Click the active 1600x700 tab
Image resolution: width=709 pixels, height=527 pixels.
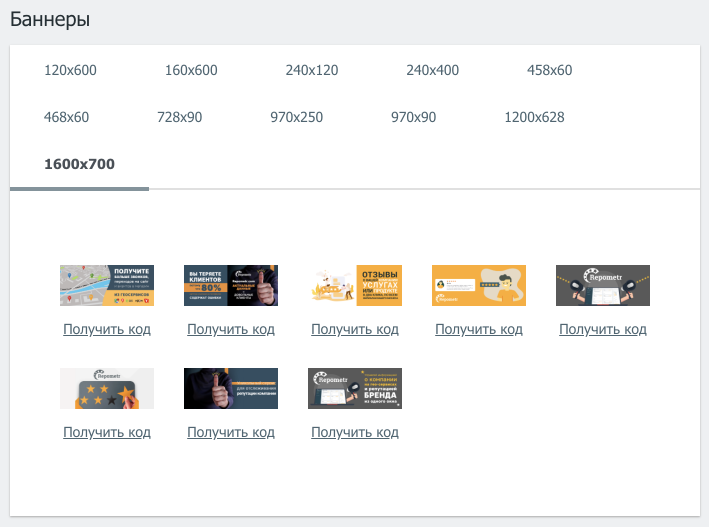[x=79, y=164]
